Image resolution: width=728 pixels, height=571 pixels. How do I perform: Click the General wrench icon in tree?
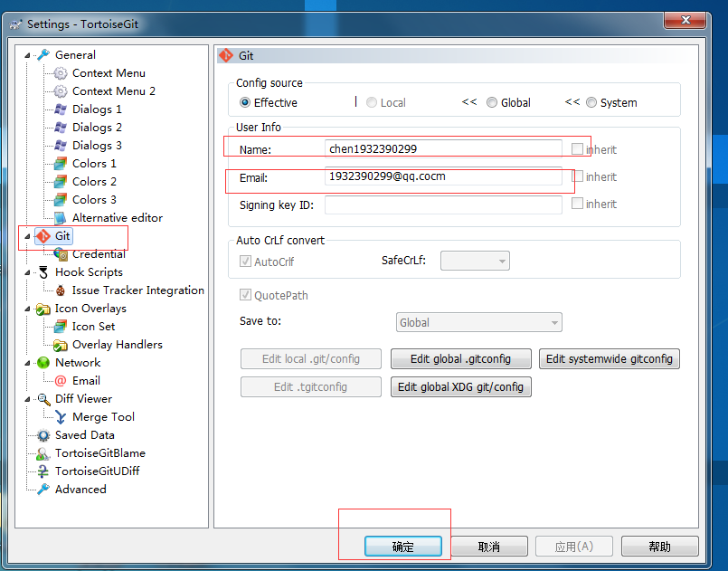43,55
